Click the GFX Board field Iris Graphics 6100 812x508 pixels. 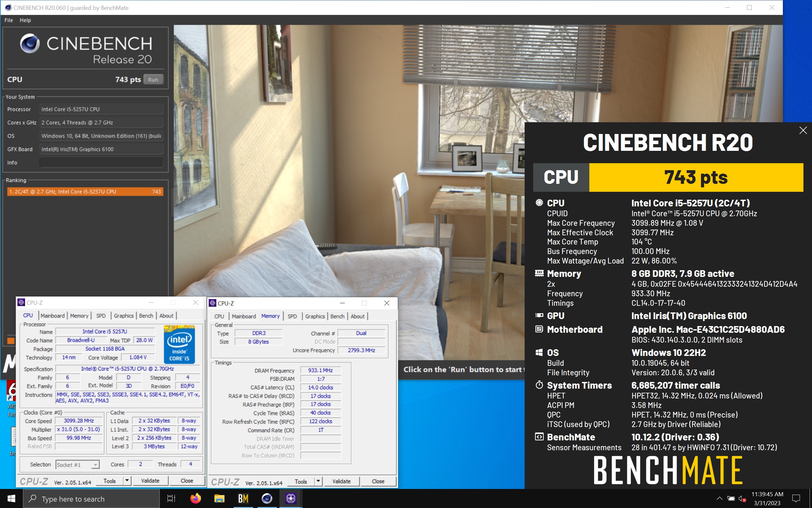click(x=101, y=149)
